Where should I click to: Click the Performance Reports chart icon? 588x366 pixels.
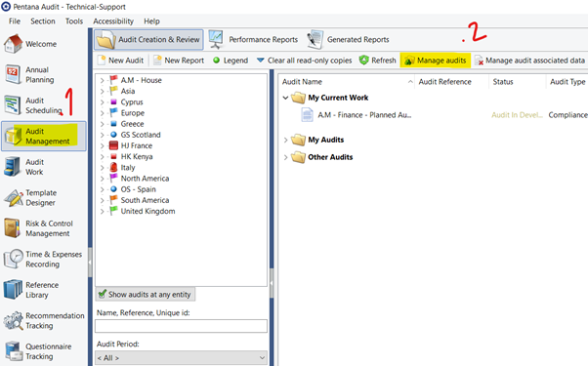click(x=217, y=39)
